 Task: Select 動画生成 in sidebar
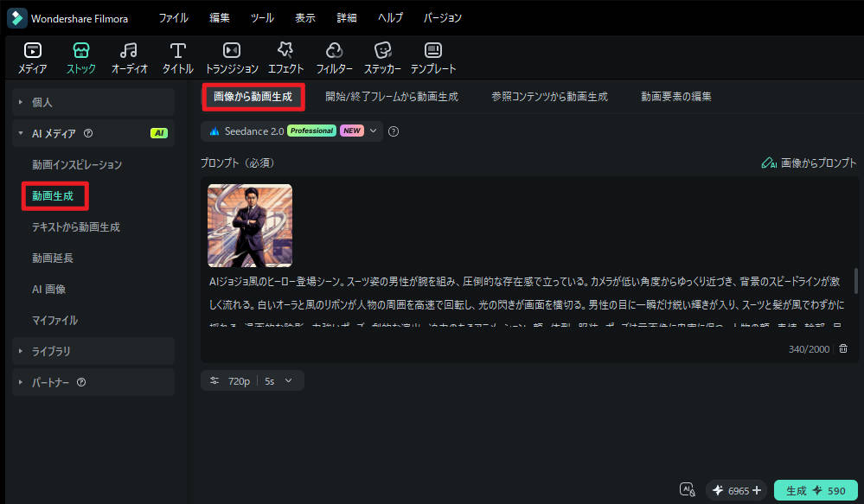click(53, 195)
